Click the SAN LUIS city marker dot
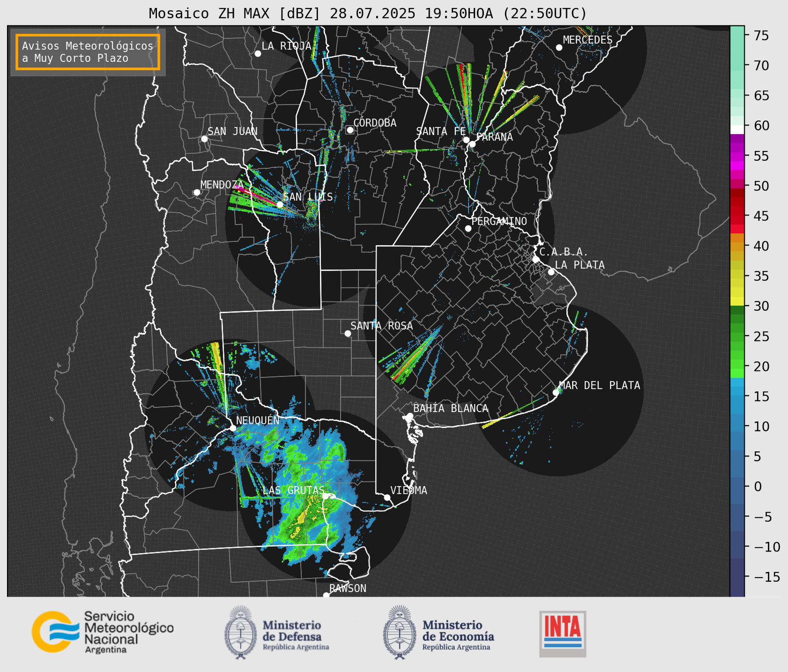Screen dimensions: 788x672 click(280, 205)
